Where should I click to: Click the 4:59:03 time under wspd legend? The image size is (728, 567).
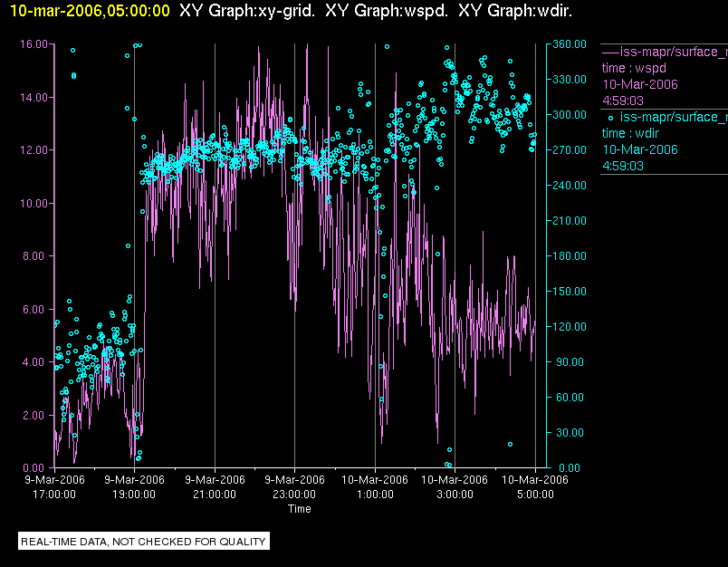coord(623,101)
